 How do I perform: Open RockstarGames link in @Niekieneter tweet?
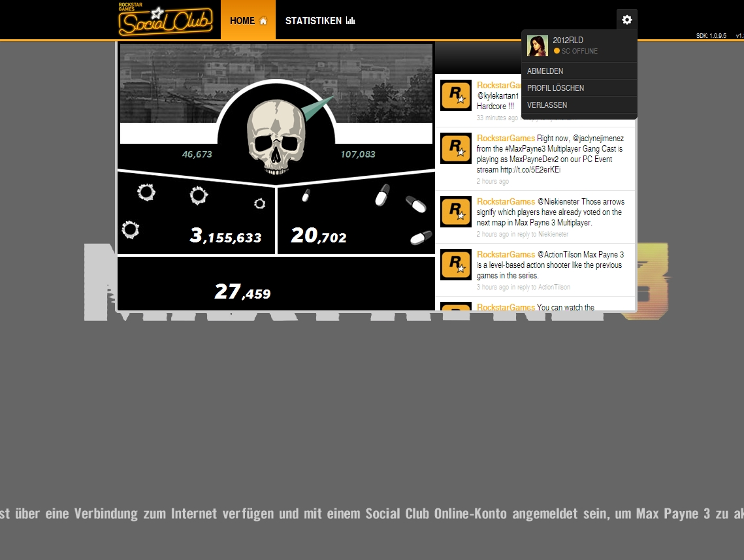tap(506, 202)
